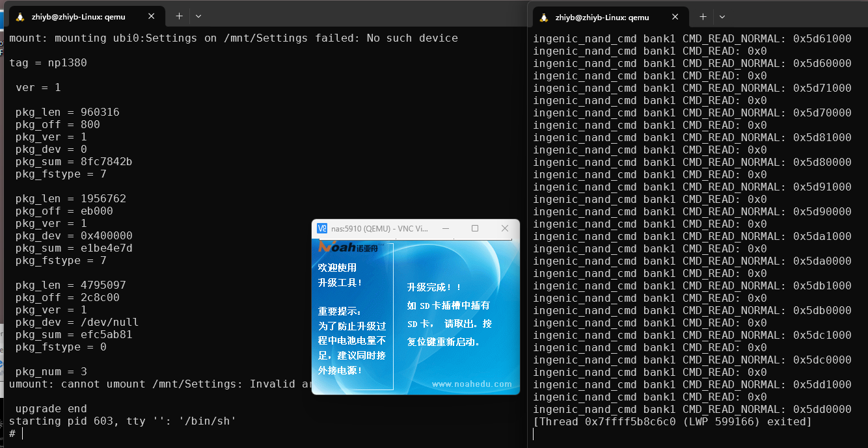This screenshot has height=448, width=868.
Task: Click the 'pkg_sum = 8fc7842b' line
Action: 74,162
